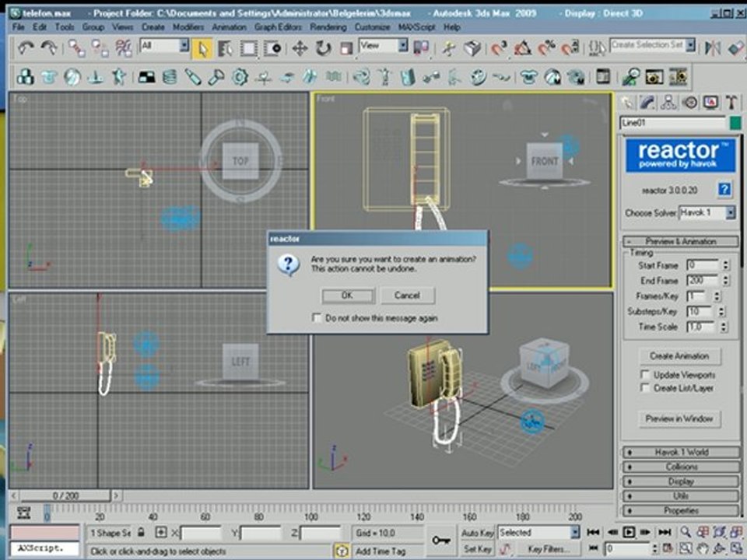Click the Redo arrow icon
The width and height of the screenshot is (747, 560).
pyautogui.click(x=48, y=48)
